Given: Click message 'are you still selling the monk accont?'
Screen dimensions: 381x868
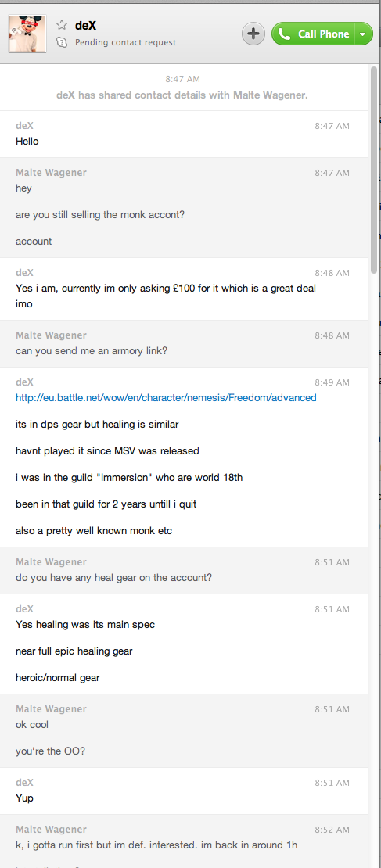Looking at the screenshot, I should tap(100, 215).
